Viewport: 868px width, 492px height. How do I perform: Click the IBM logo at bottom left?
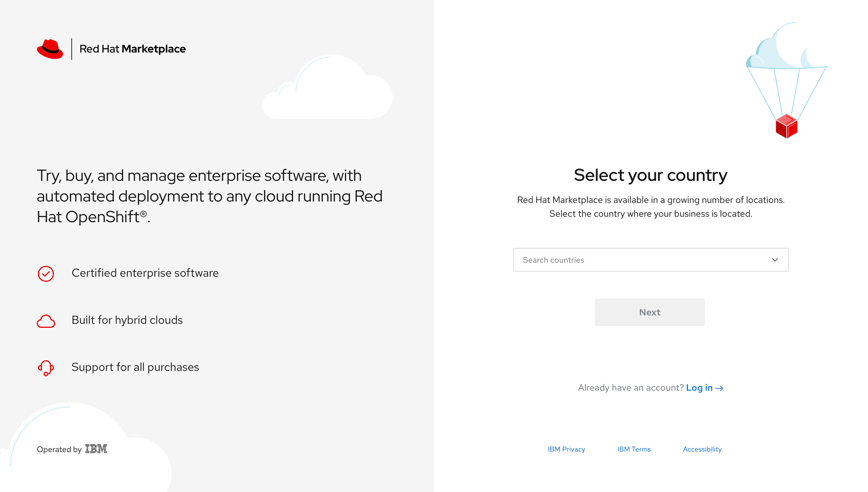[x=96, y=449]
